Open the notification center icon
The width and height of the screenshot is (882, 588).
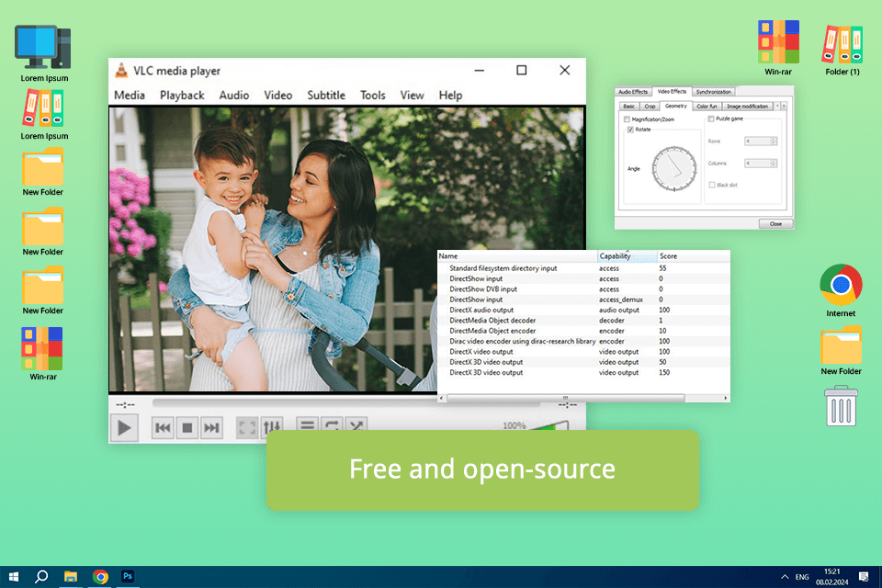864,577
